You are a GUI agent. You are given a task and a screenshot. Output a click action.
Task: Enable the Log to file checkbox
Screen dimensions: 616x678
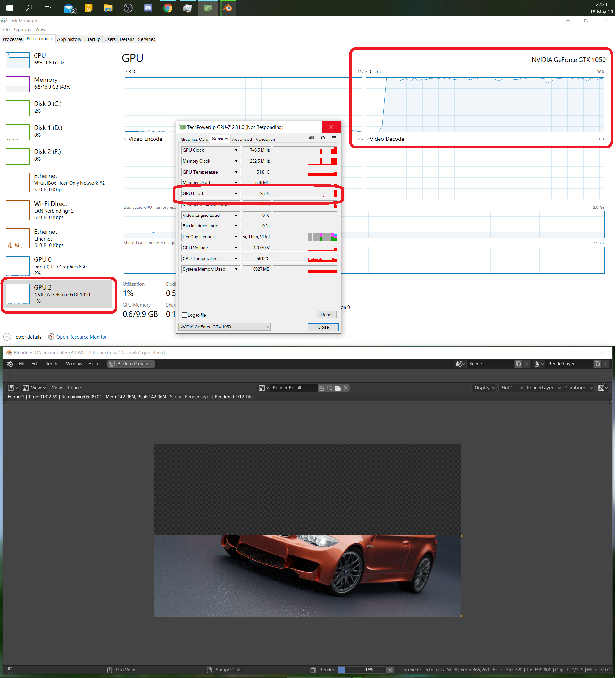click(185, 316)
